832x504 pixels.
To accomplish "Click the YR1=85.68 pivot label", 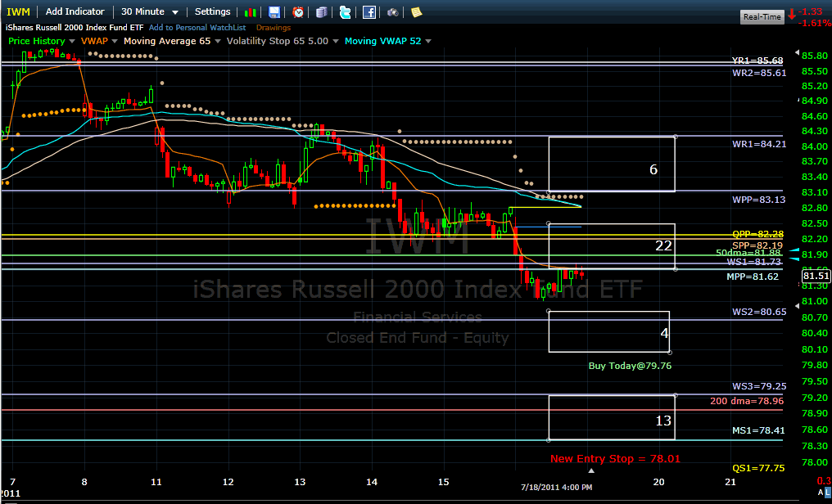I will point(757,61).
